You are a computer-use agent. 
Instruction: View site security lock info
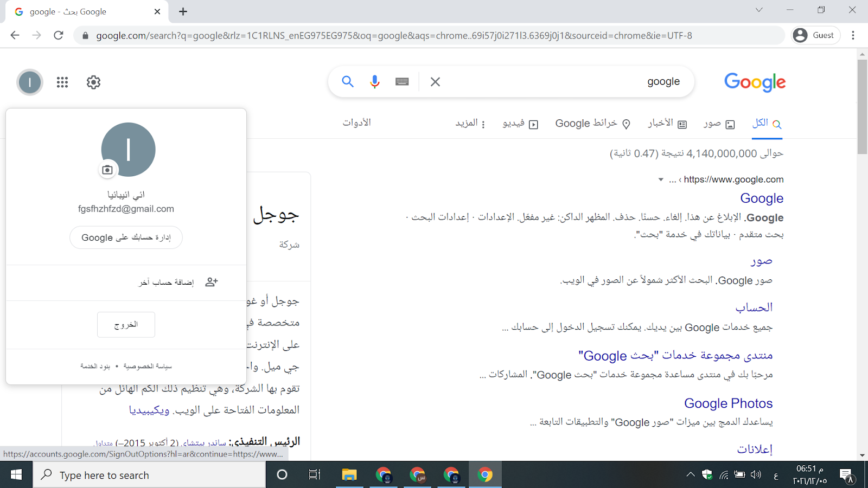[85, 36]
